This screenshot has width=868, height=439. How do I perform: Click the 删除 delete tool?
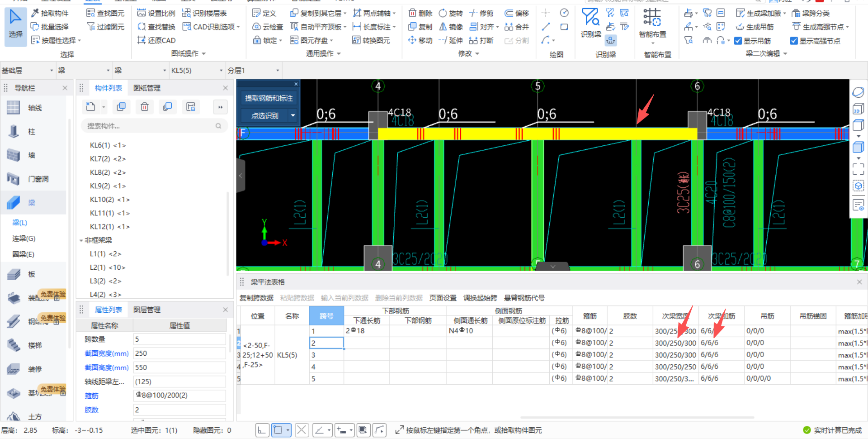[420, 13]
